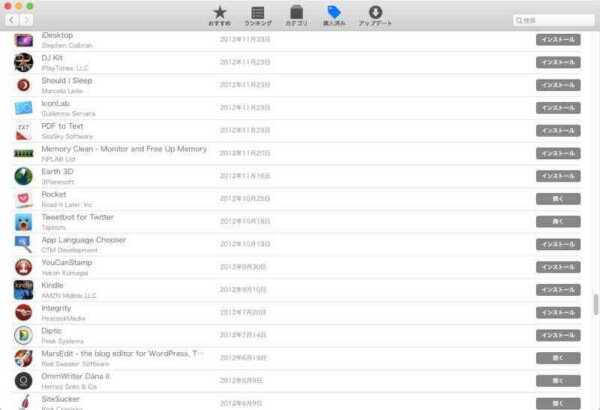The image size is (600, 410).
Task: Click the Earth 3D globe icon
Action: click(23, 176)
